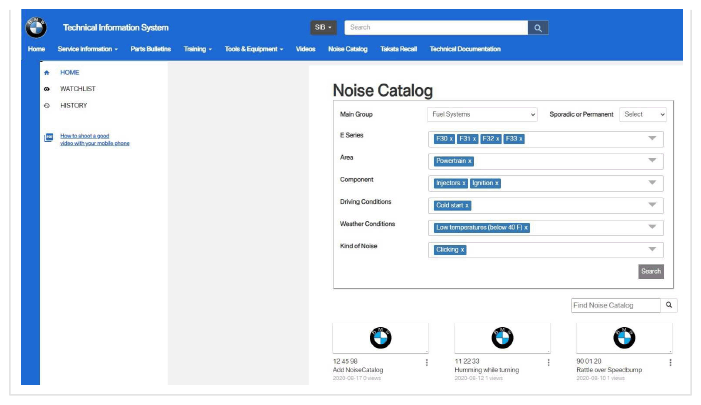The image size is (701, 405).
Task: Click the History clock icon
Action: click(47, 105)
